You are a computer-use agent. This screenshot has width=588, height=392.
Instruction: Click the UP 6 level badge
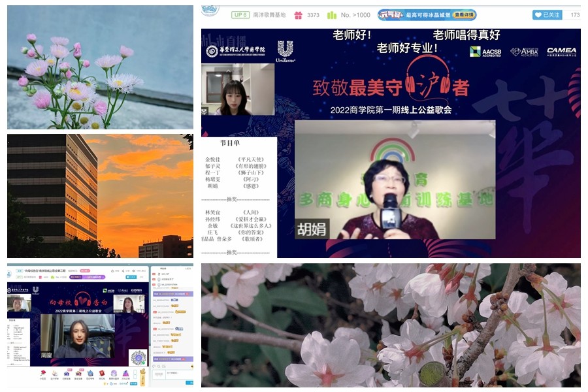click(240, 14)
